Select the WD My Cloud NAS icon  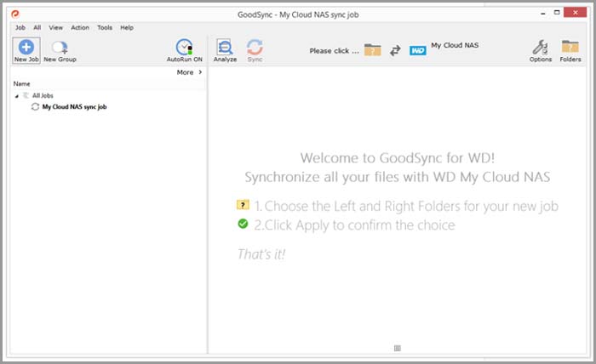click(x=417, y=50)
